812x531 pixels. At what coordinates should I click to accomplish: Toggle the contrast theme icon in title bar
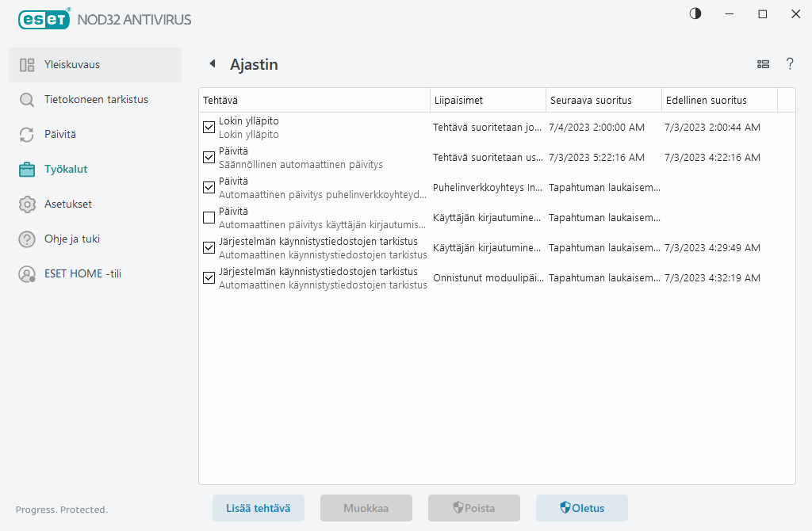695,13
